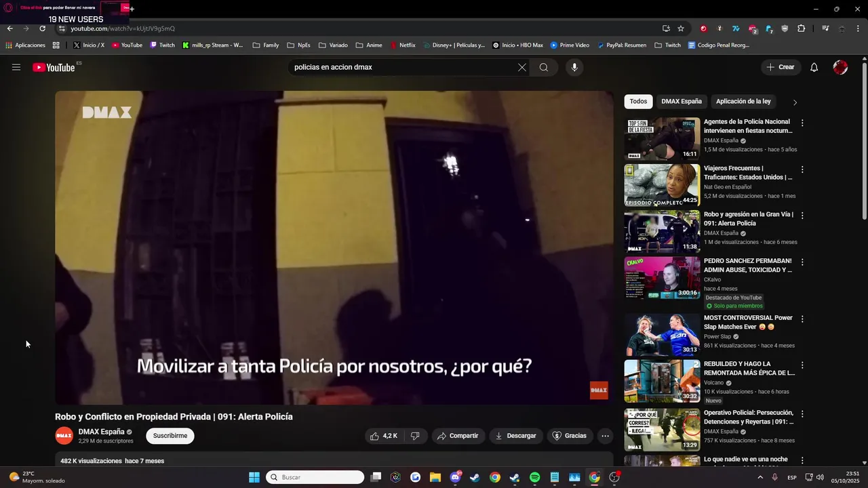The width and height of the screenshot is (868, 488).
Task: Open the Netflix bookmark
Action: pyautogui.click(x=403, y=45)
